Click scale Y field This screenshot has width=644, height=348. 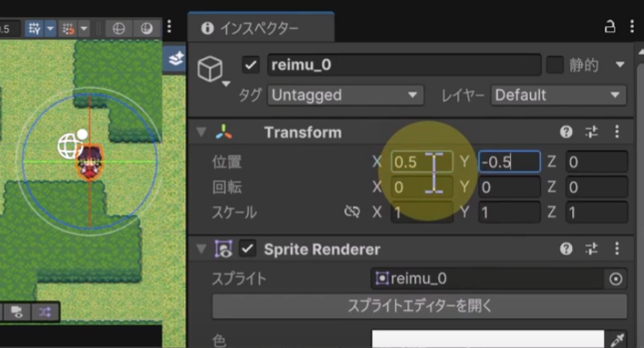pos(509,212)
